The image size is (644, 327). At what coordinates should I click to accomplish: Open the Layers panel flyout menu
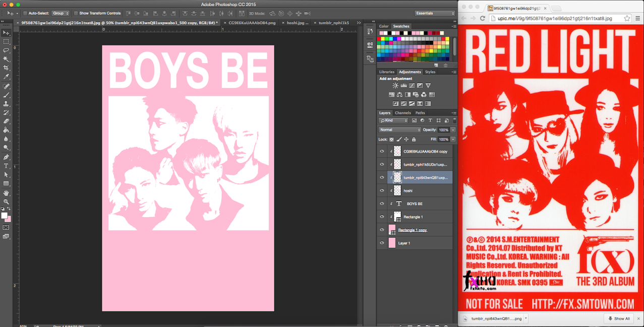pos(454,113)
